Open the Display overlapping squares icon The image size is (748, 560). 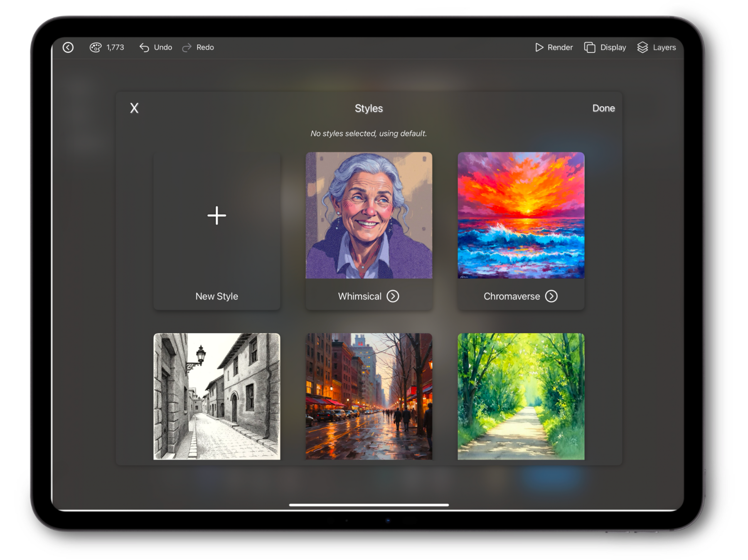coord(589,47)
